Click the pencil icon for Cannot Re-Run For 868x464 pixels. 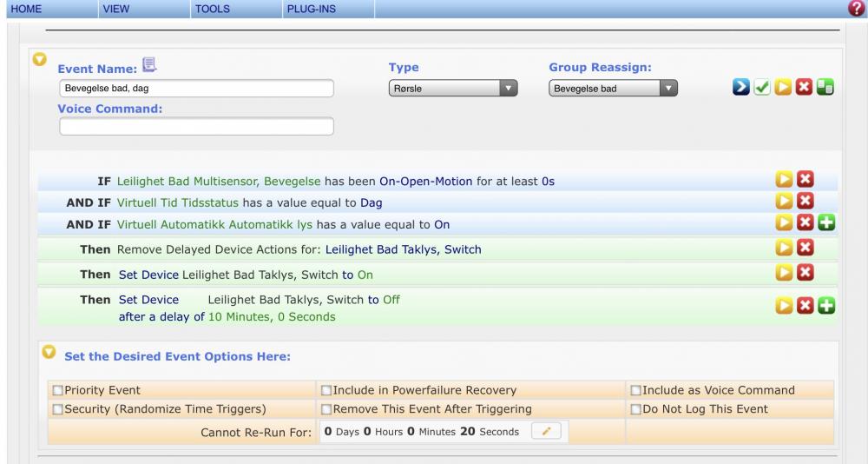point(549,431)
